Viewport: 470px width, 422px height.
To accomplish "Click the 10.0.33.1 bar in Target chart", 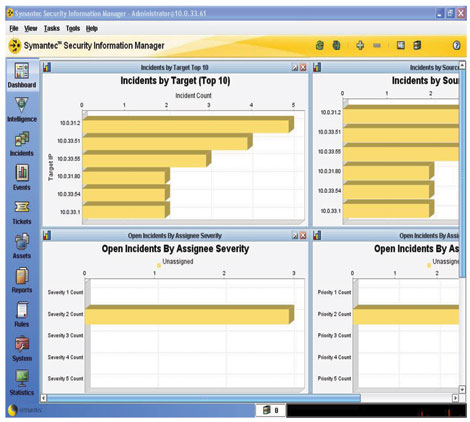I will tap(126, 210).
